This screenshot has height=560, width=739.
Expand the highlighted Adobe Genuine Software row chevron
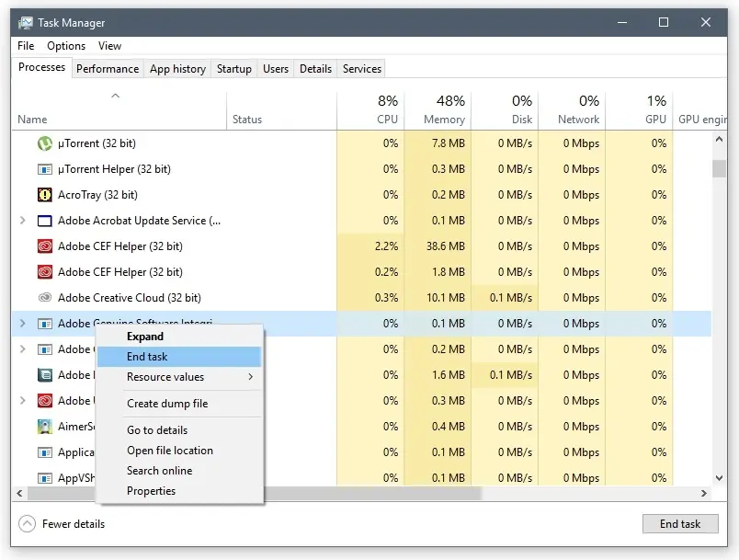(22, 324)
